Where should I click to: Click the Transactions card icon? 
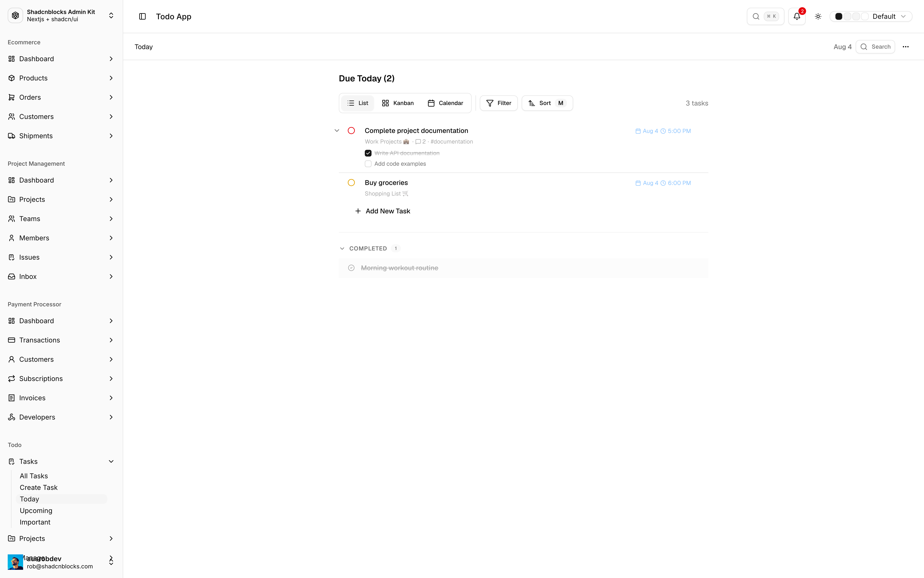coord(11,340)
